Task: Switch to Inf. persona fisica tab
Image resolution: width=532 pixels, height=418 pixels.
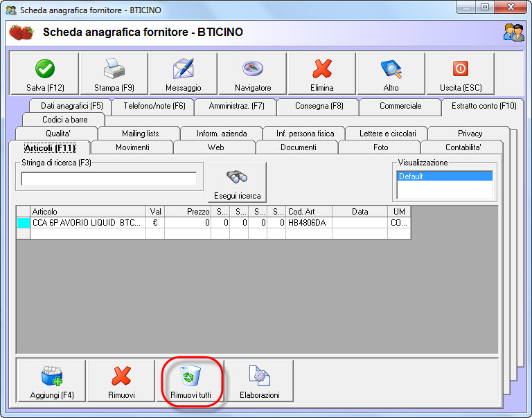Action: coord(305,134)
